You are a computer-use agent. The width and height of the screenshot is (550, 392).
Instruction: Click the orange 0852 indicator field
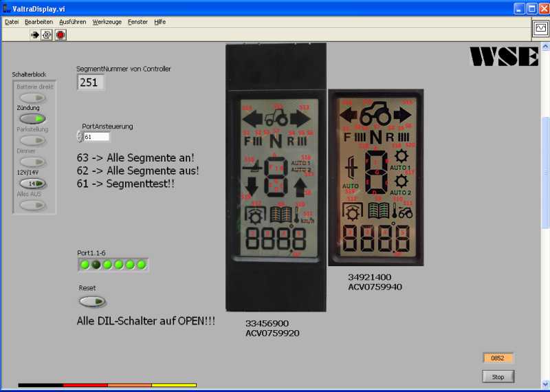pos(498,358)
